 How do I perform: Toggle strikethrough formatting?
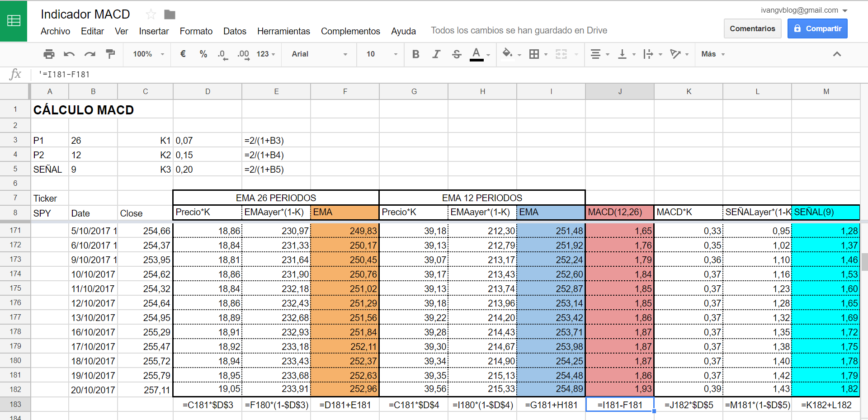[x=457, y=54]
